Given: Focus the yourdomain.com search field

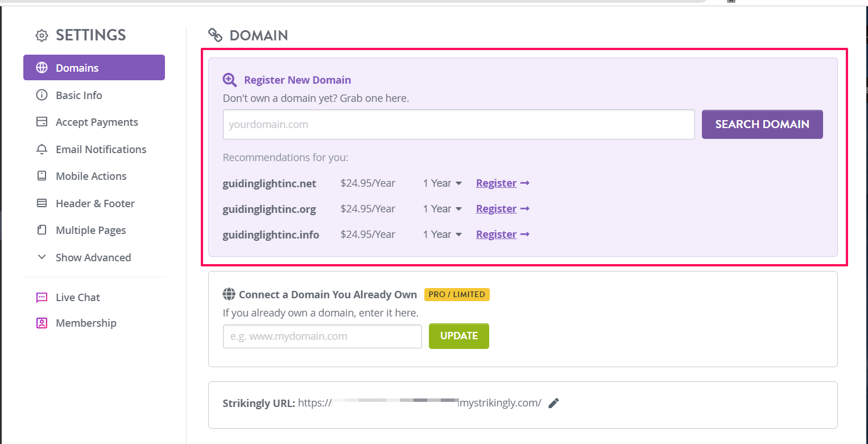Looking at the screenshot, I should pos(458,124).
